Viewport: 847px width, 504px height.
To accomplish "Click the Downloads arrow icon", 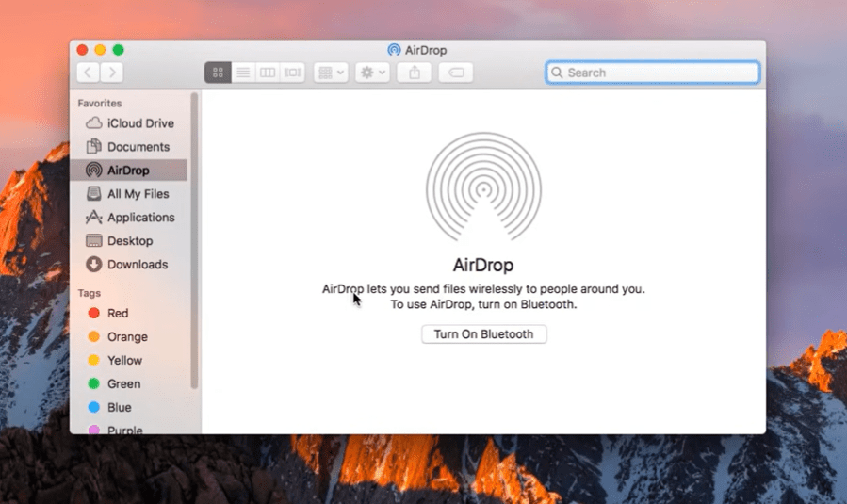I will (x=94, y=264).
